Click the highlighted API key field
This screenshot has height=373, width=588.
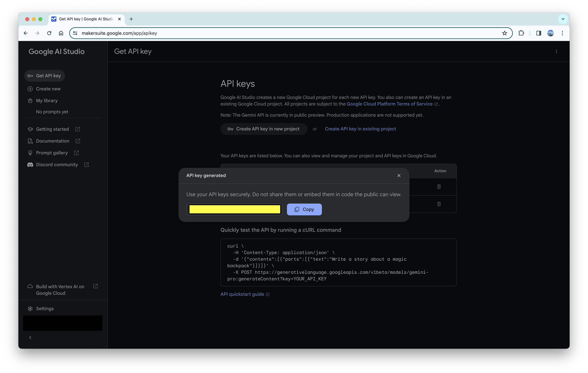pyautogui.click(x=234, y=209)
